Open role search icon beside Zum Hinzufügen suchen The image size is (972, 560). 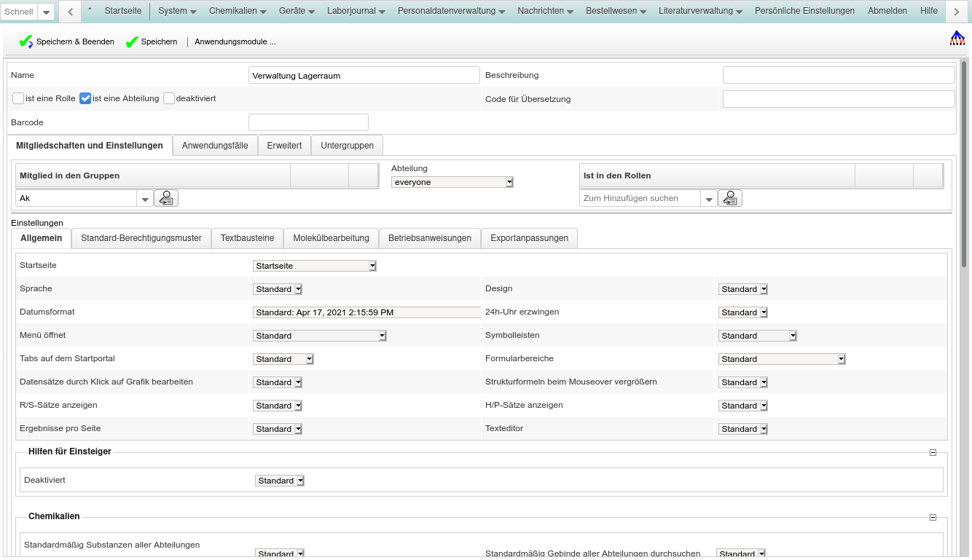pyautogui.click(x=730, y=198)
